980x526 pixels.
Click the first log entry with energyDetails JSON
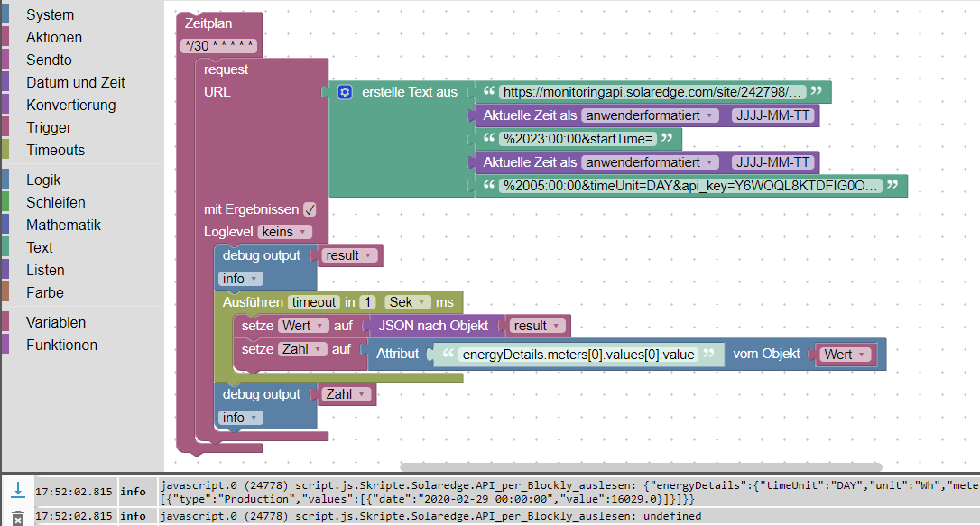pyautogui.click(x=569, y=492)
